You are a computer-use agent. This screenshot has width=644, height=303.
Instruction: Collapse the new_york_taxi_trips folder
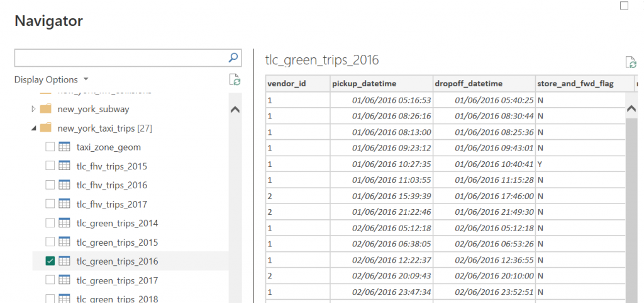33,129
